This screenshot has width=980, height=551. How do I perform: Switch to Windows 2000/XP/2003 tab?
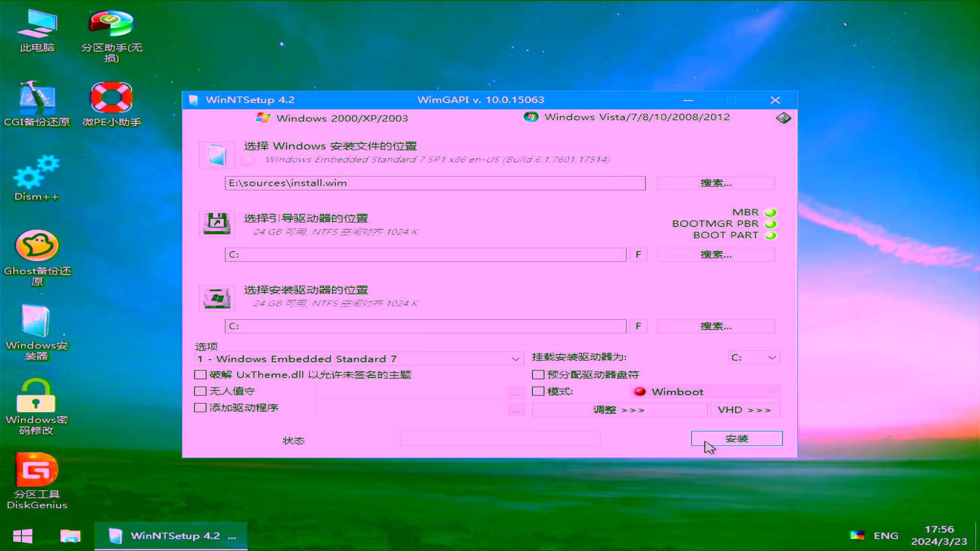[332, 118]
